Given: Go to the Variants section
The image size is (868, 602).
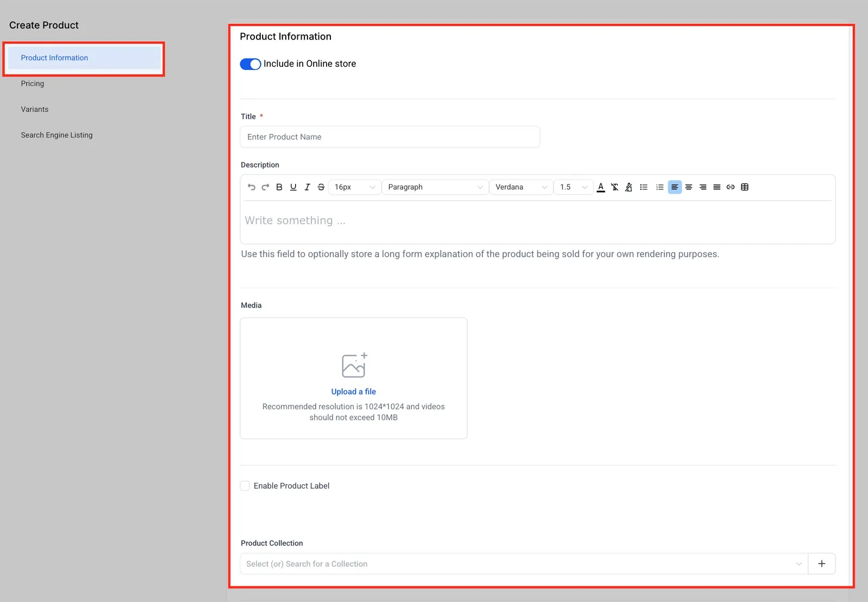Looking at the screenshot, I should (35, 110).
